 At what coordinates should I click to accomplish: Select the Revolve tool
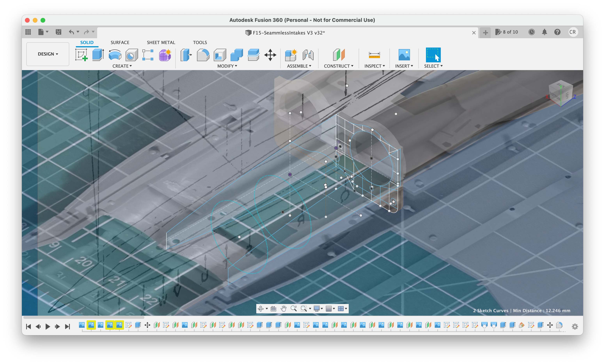click(115, 55)
